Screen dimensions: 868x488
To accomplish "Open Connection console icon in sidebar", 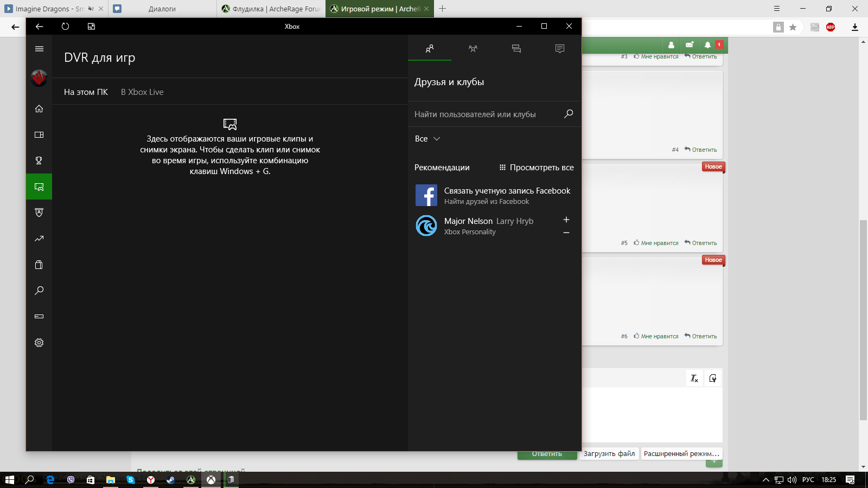I will click(x=39, y=317).
